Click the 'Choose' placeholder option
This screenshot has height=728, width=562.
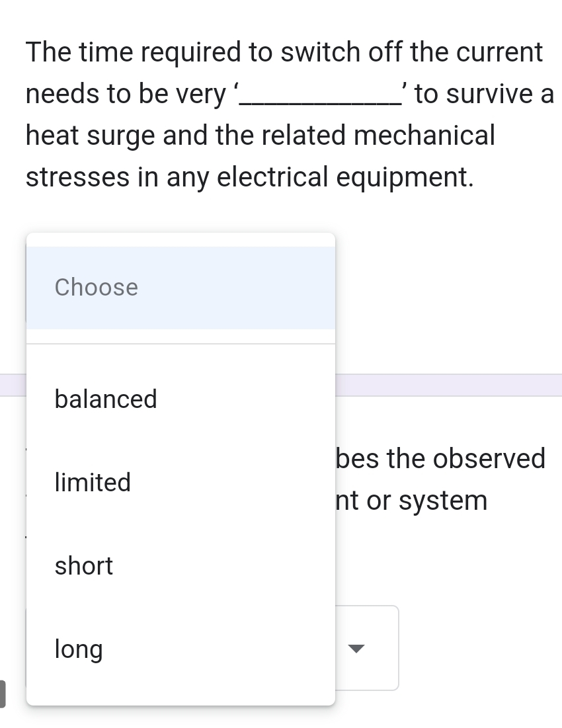(96, 287)
